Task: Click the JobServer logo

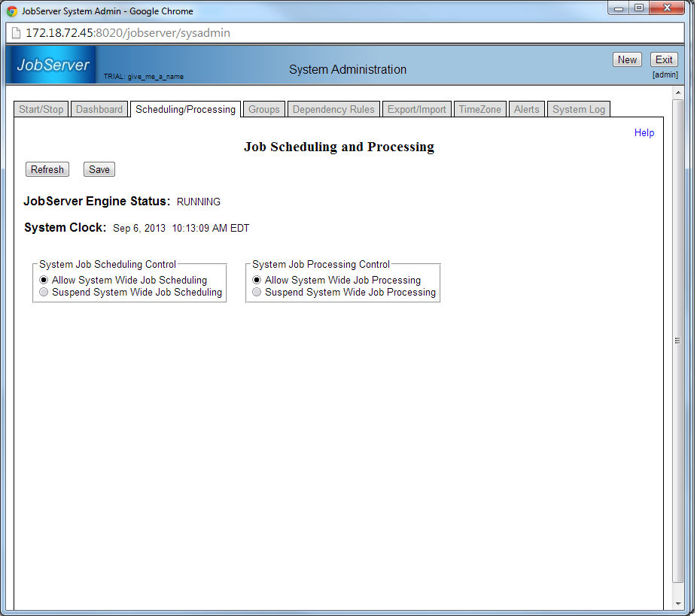Action: click(x=53, y=65)
